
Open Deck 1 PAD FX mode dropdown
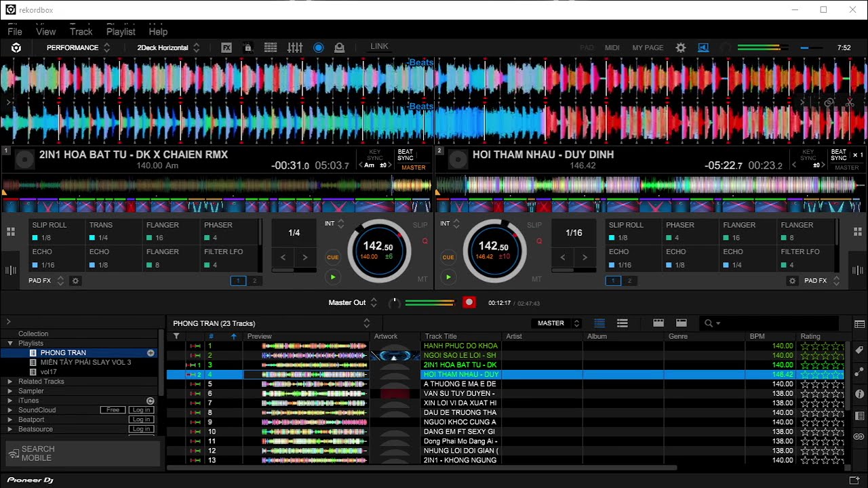[46, 281]
